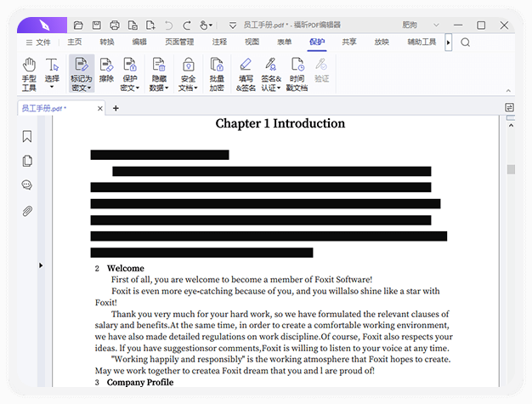Viewport: 532px width, 404px height.
Task: Click the tab switch icon at right
Action: pyautogui.click(x=509, y=108)
